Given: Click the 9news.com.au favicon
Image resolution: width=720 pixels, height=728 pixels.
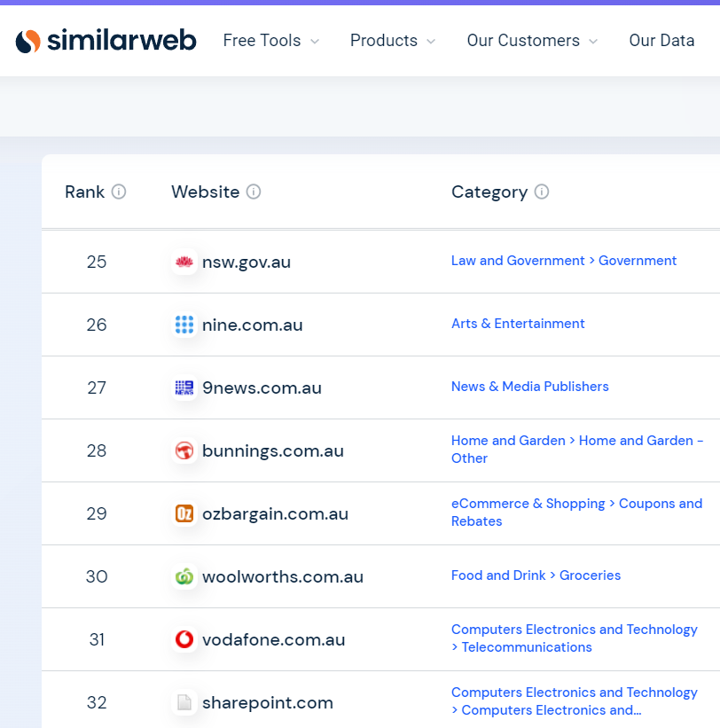Looking at the screenshot, I should [184, 387].
